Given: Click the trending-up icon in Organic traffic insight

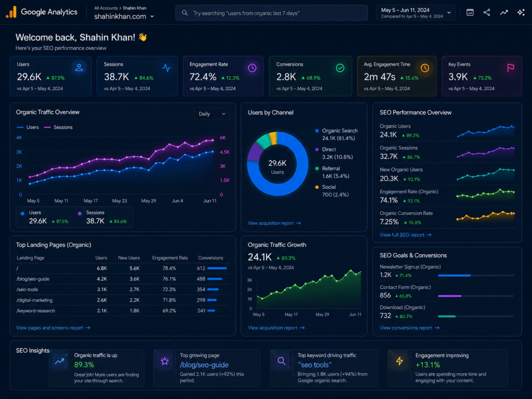Looking at the screenshot, I should (60, 361).
